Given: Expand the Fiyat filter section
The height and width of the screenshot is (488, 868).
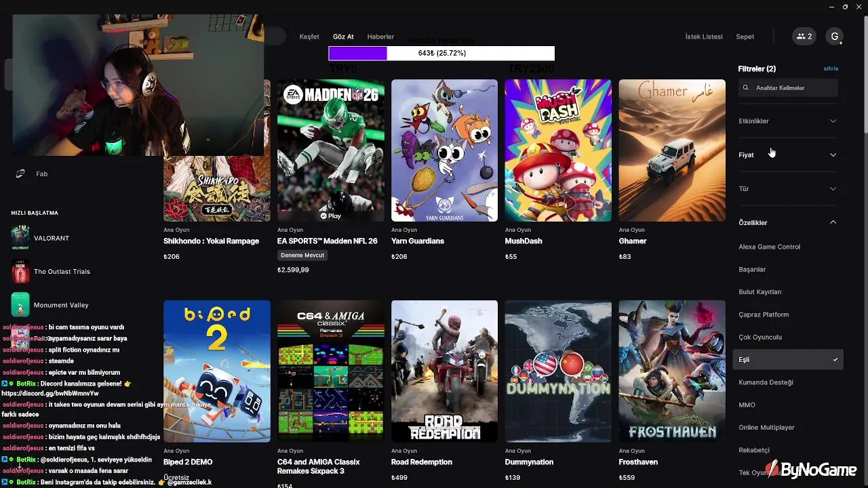Looking at the screenshot, I should click(x=788, y=155).
